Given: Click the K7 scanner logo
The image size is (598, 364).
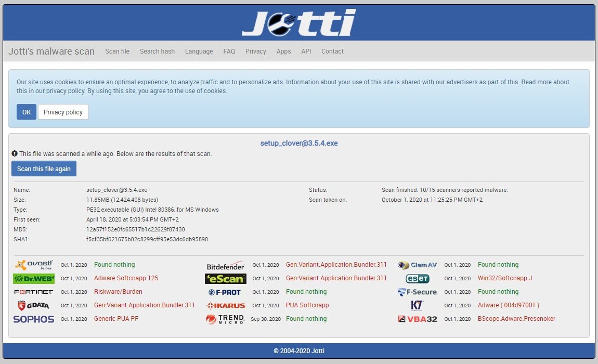Looking at the screenshot, I should 417,305.
